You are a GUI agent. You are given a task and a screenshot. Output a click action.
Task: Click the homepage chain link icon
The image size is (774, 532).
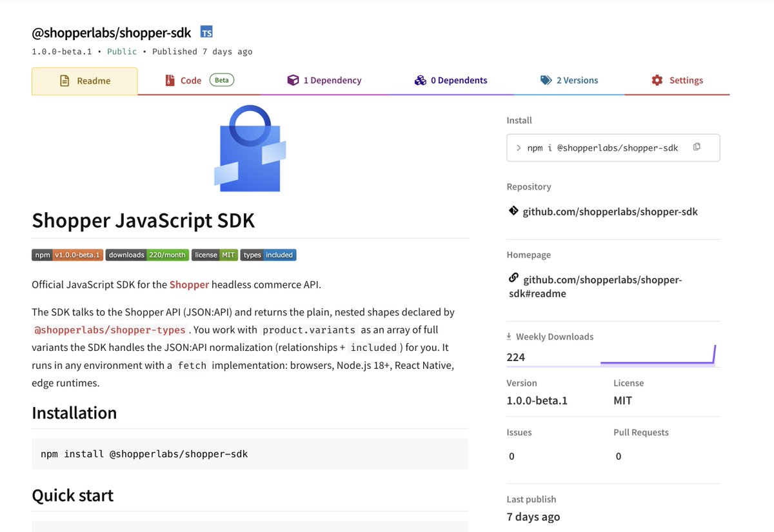[x=513, y=278]
